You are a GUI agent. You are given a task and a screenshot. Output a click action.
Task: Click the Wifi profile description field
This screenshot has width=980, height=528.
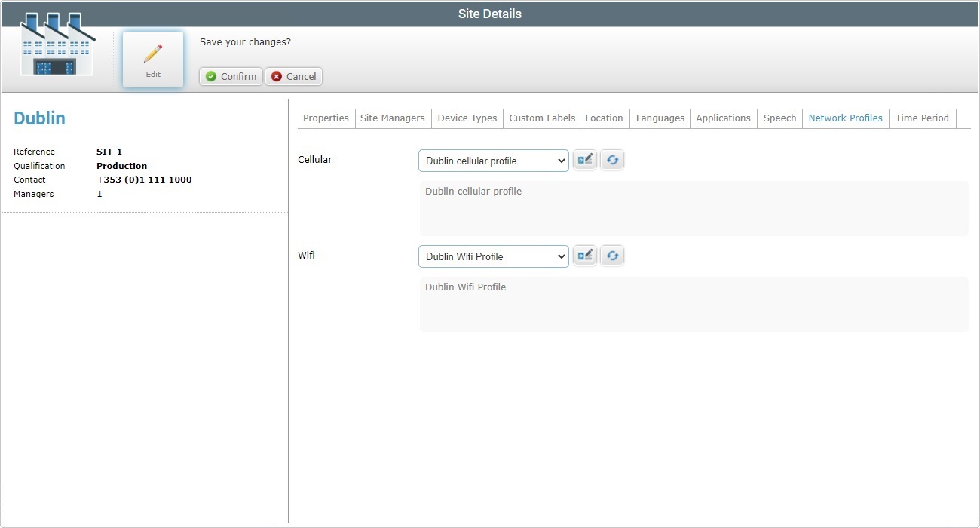tap(694, 304)
